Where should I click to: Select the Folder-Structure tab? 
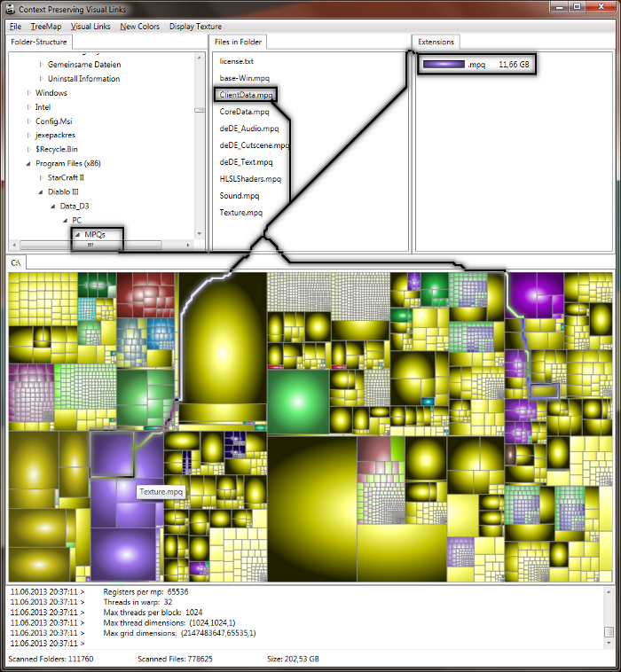click(x=39, y=42)
